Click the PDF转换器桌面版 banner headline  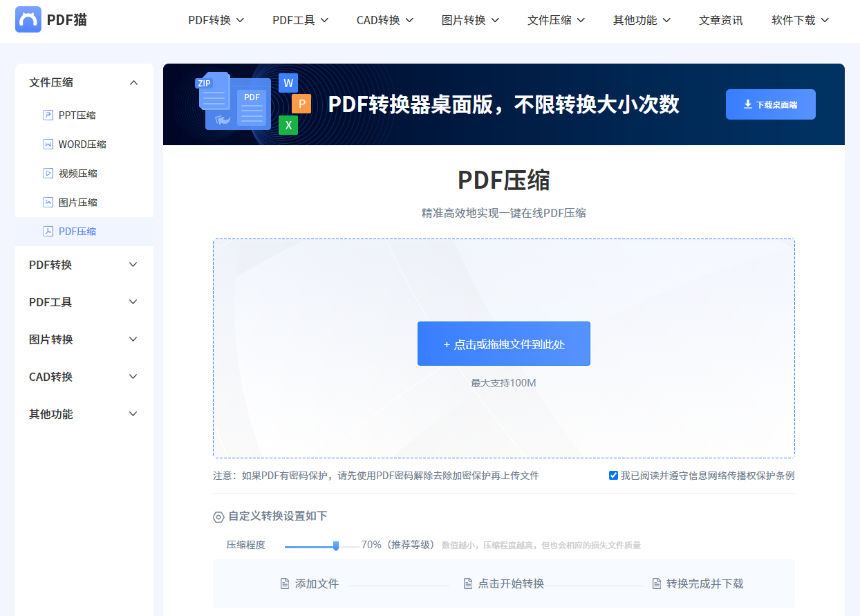coord(504,104)
